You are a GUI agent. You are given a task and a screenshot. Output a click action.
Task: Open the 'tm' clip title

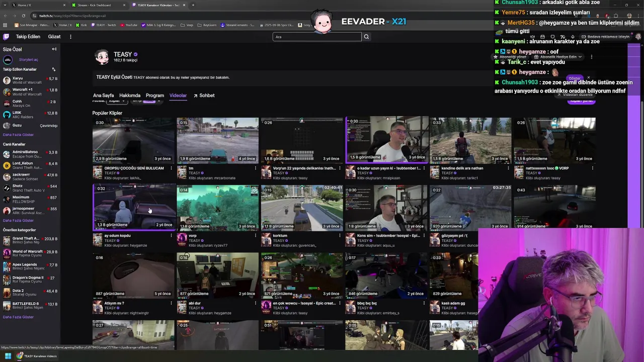pyautogui.click(x=191, y=168)
